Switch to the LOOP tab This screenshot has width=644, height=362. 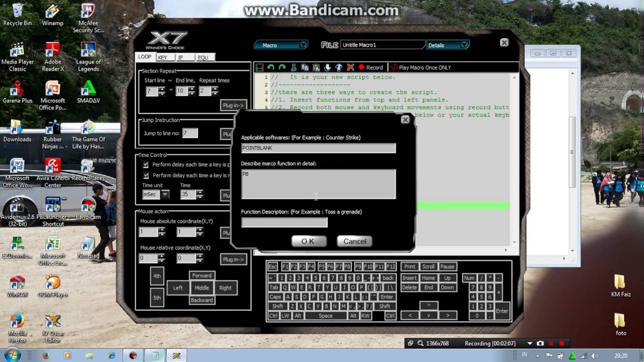[x=145, y=57]
